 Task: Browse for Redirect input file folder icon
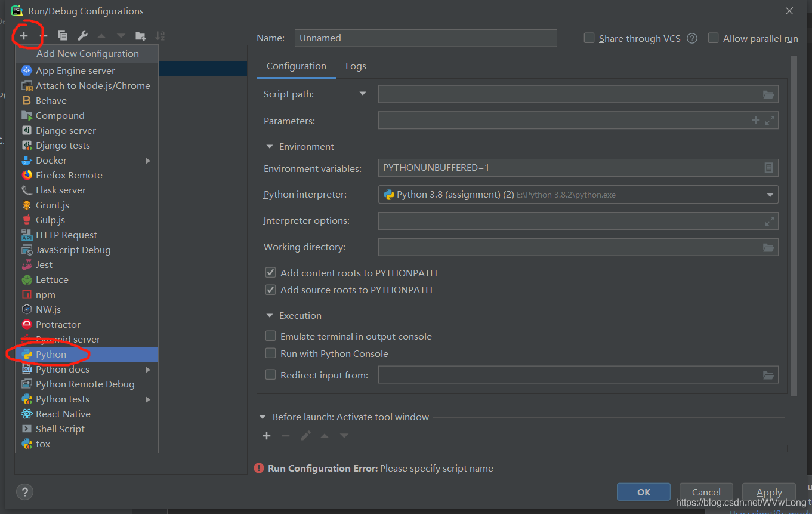[x=768, y=375]
